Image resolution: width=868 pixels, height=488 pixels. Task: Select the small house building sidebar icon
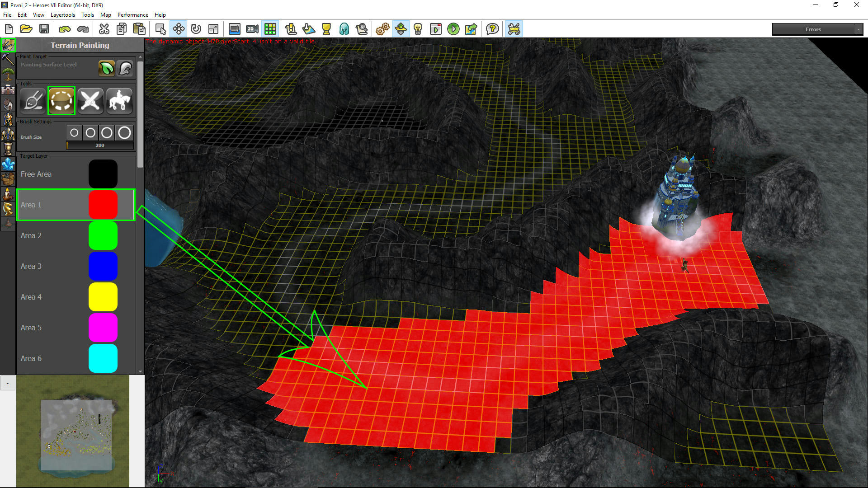[8, 104]
